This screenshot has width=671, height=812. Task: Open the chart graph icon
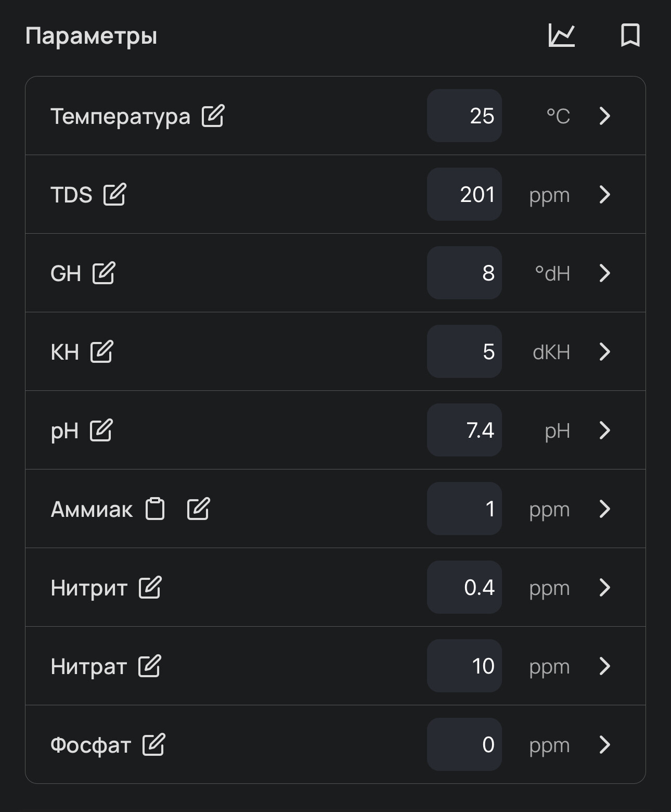tap(562, 35)
